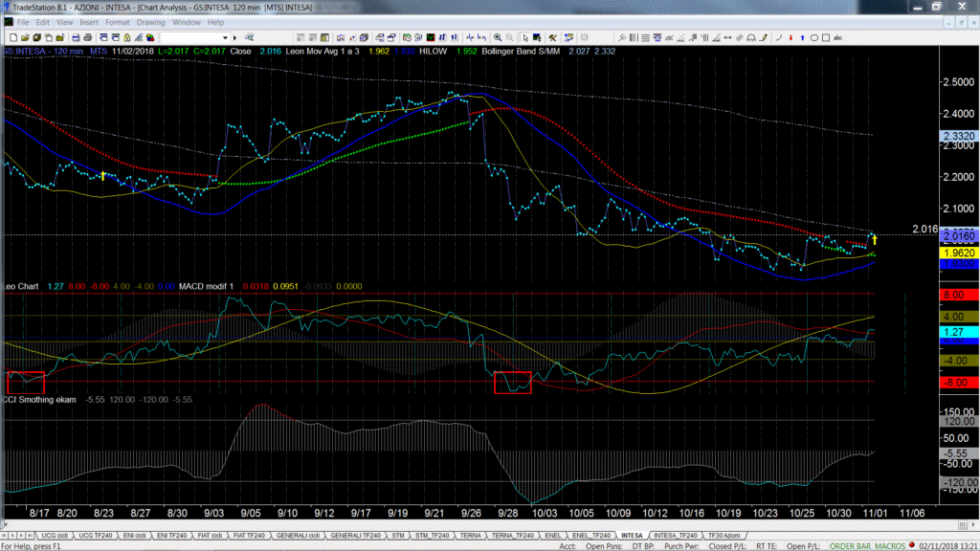The image size is (980, 551).
Task: Click the green chart toolbar icon
Action: pyautogui.click(x=431, y=37)
